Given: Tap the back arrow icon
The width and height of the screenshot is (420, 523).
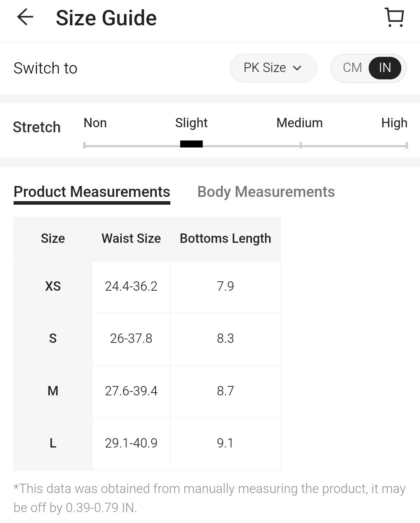Looking at the screenshot, I should tap(25, 18).
